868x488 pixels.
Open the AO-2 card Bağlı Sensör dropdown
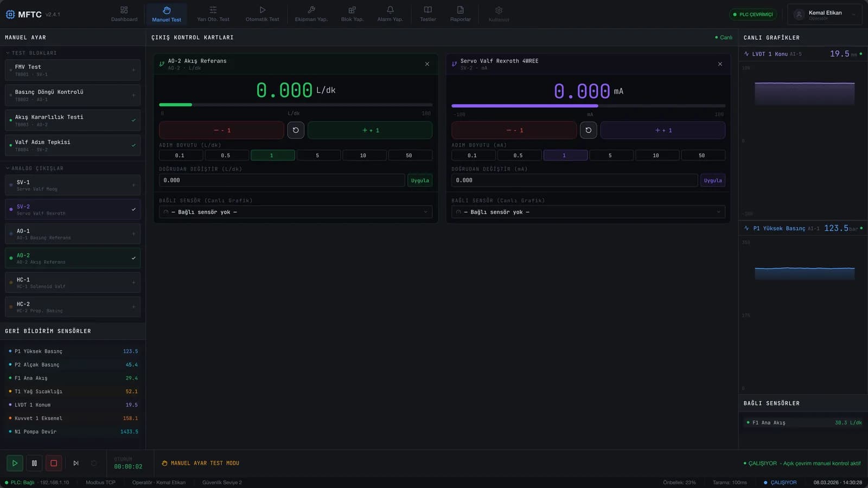pos(296,212)
